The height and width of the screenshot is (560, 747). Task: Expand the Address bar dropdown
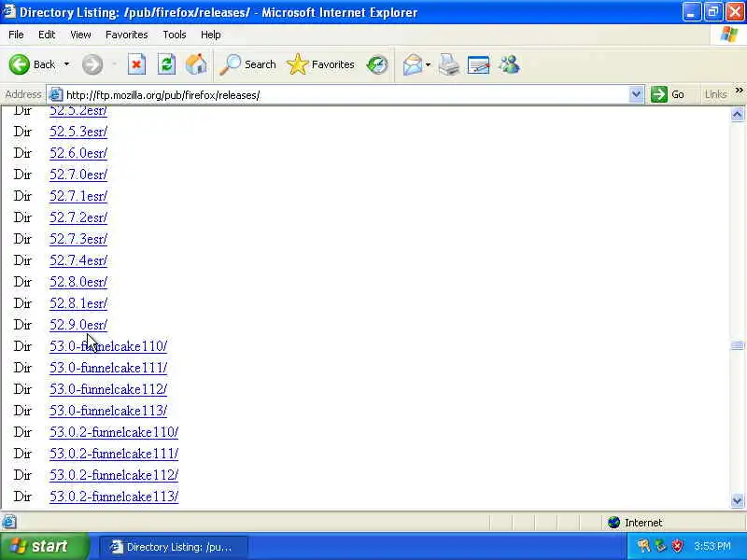[636, 95]
